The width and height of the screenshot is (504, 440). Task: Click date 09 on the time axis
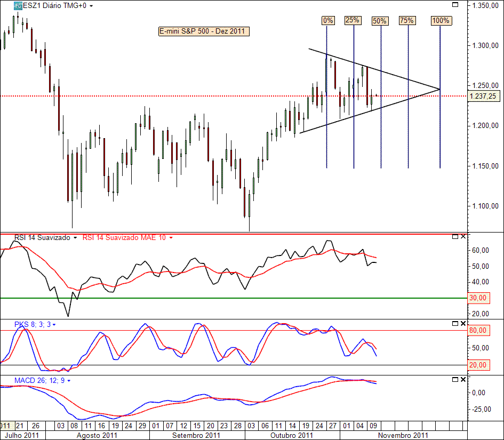click(x=373, y=426)
